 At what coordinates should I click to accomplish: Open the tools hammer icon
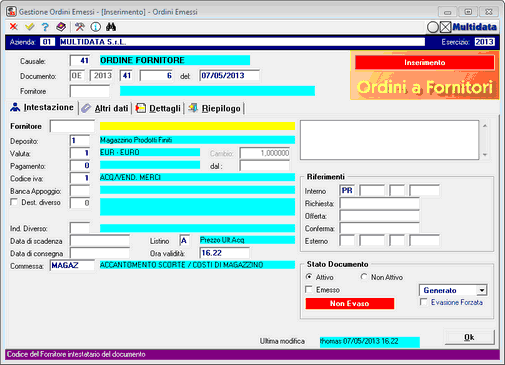click(x=79, y=27)
